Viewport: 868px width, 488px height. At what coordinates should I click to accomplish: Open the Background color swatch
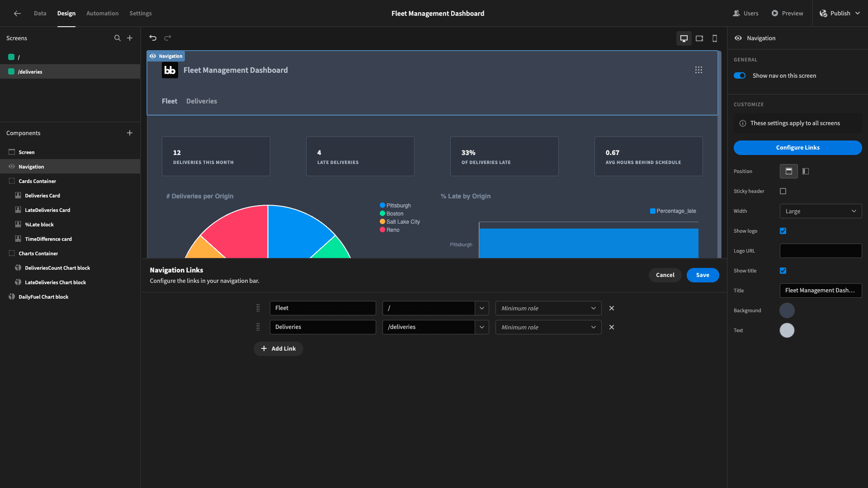point(787,310)
